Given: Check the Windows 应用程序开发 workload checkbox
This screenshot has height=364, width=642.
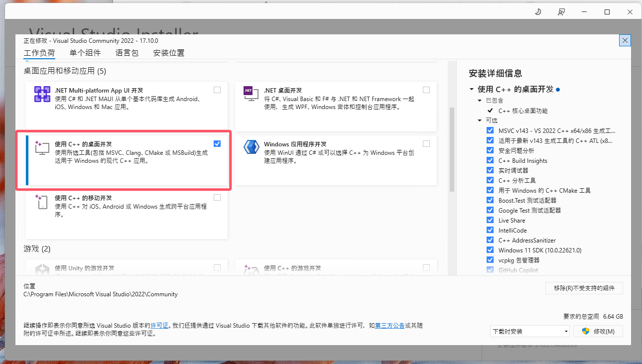Looking at the screenshot, I should point(426,143).
